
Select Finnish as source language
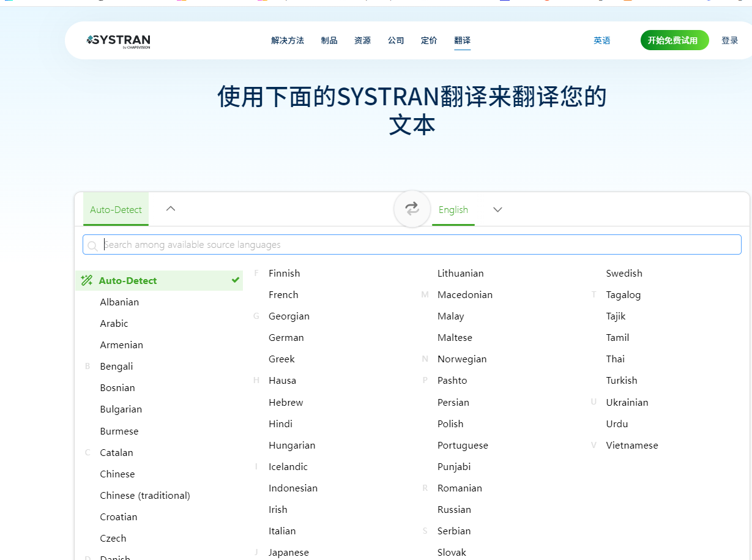[x=285, y=273]
